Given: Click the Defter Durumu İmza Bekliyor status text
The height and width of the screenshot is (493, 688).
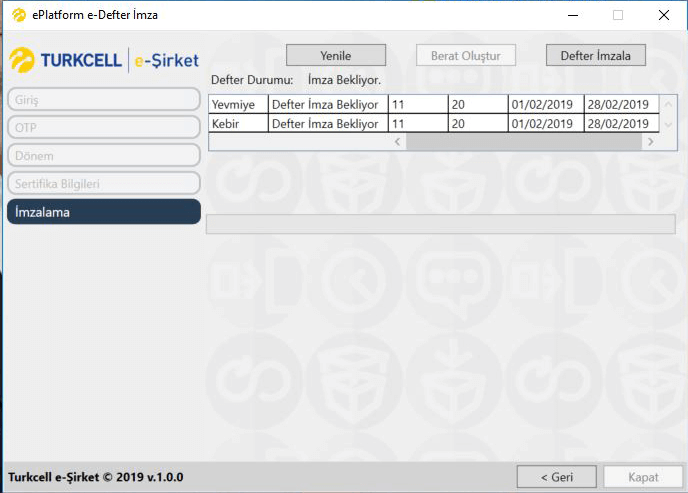Looking at the screenshot, I should pos(344,80).
